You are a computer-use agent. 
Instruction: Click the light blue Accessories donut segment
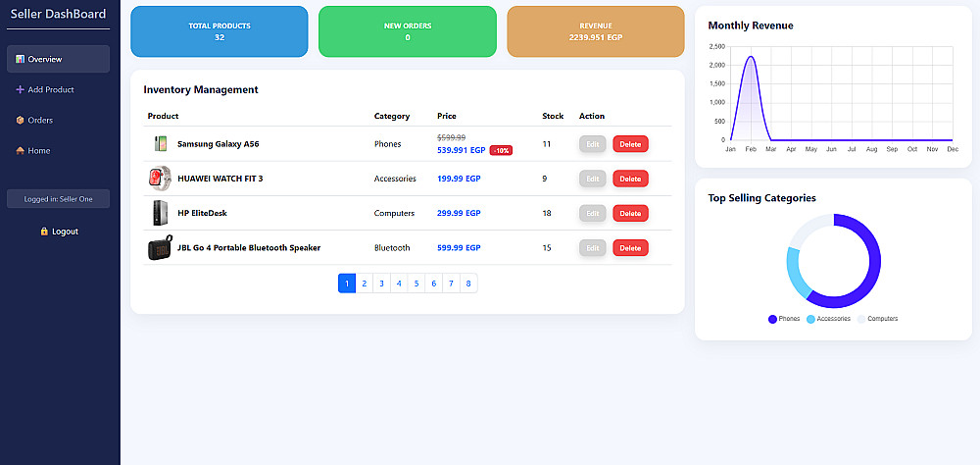(794, 276)
